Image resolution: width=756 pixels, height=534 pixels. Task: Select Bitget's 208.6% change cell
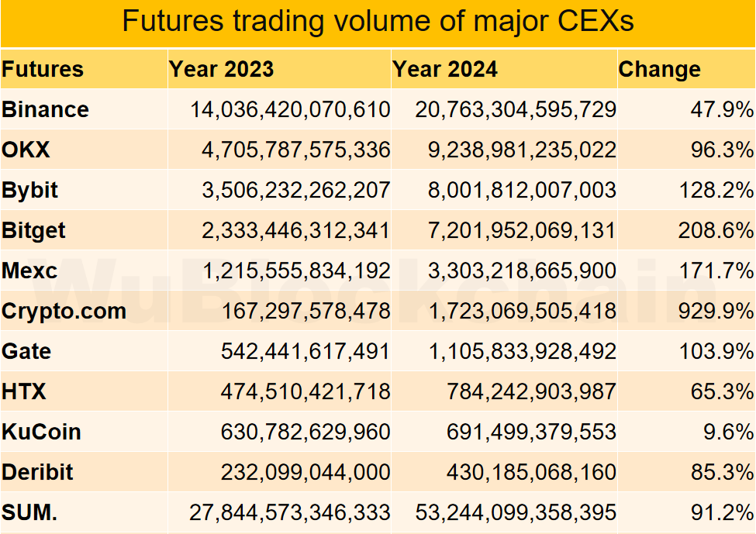click(x=722, y=230)
